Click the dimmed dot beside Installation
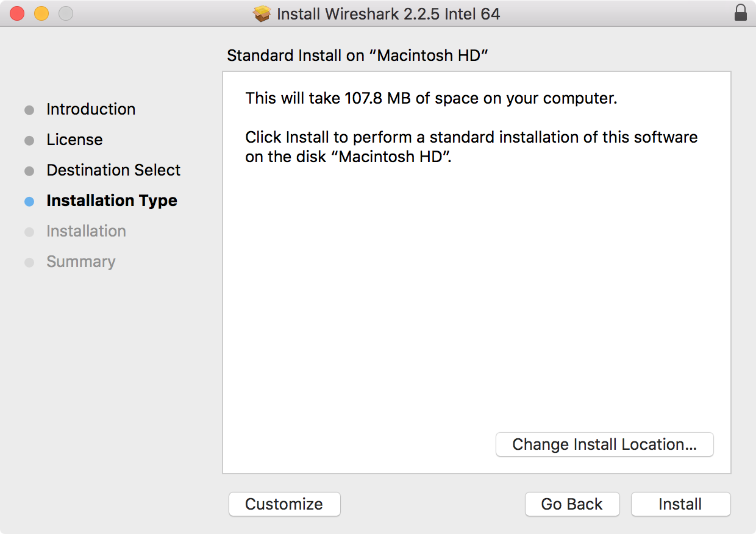 pyautogui.click(x=29, y=232)
